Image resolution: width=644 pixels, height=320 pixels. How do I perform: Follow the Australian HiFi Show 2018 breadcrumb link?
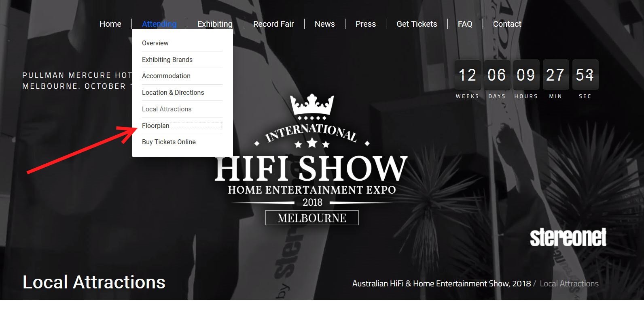click(441, 284)
